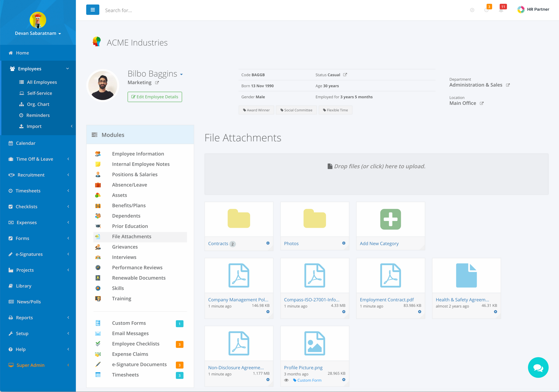Click the Profile Picture image file icon
This screenshot has width=559, height=392.
(315, 343)
